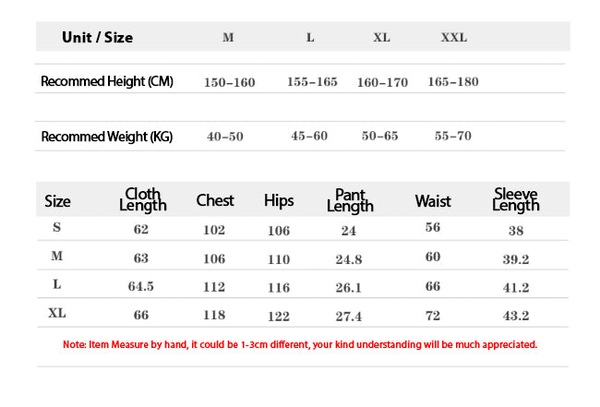Select the 150-160 height value
This screenshot has width=600, height=407.
tap(230, 82)
